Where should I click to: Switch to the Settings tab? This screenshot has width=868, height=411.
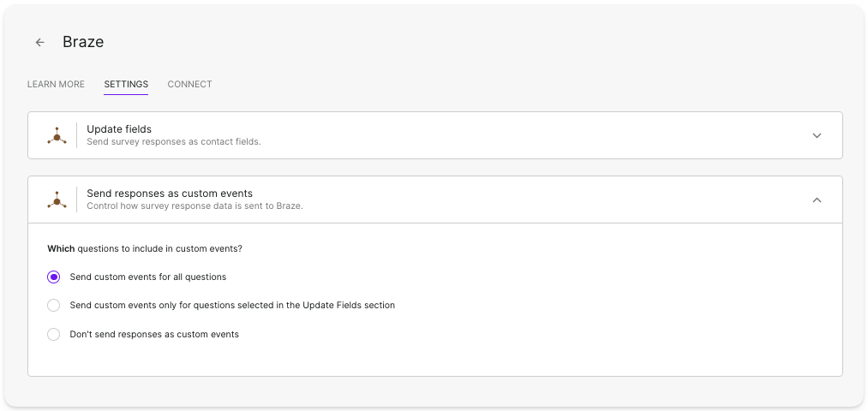point(126,84)
